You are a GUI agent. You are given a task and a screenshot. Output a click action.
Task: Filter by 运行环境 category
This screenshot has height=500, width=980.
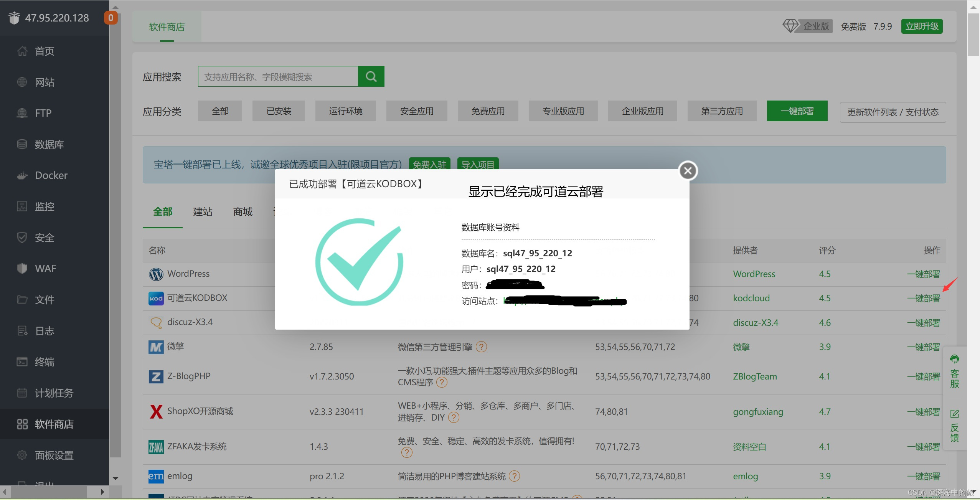click(345, 111)
